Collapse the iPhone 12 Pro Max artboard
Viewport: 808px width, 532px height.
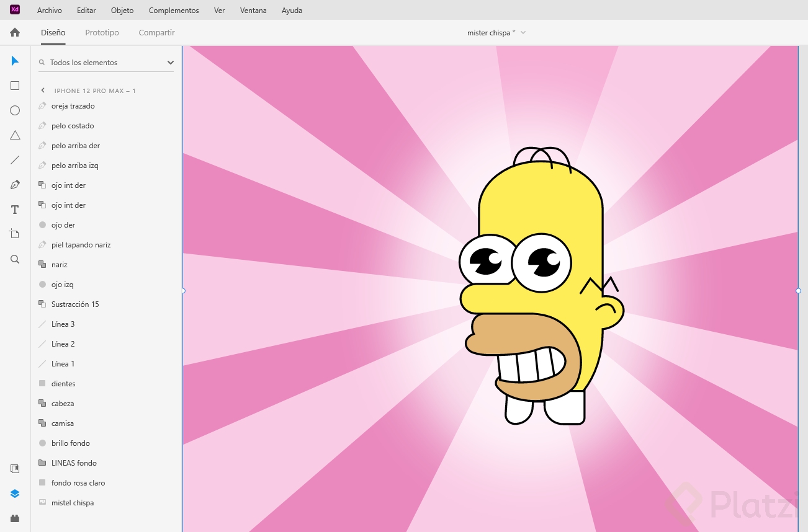point(43,91)
